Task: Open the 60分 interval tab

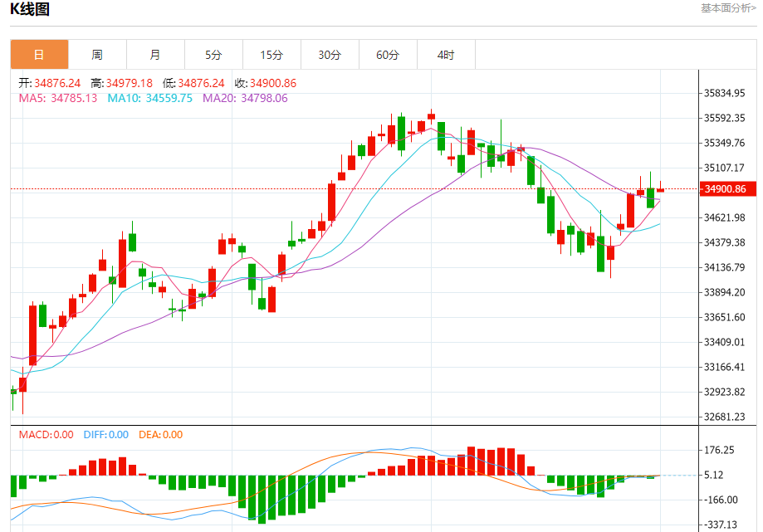Action: [388, 55]
